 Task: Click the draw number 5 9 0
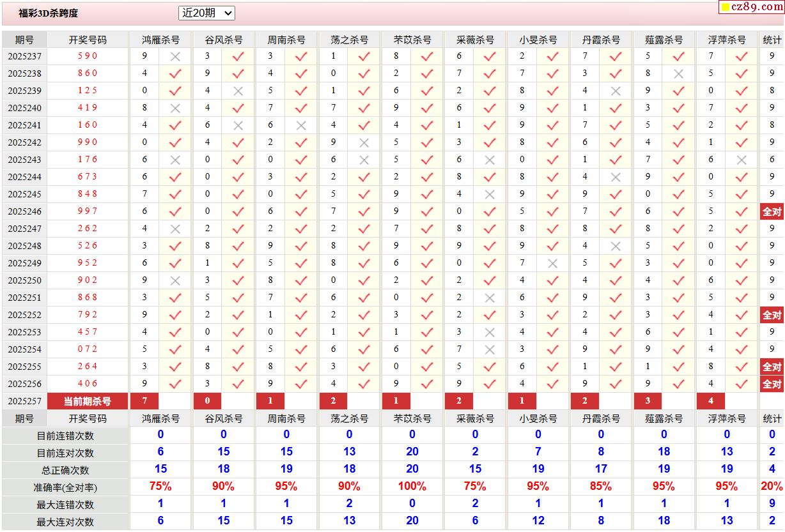pyautogui.click(x=88, y=56)
